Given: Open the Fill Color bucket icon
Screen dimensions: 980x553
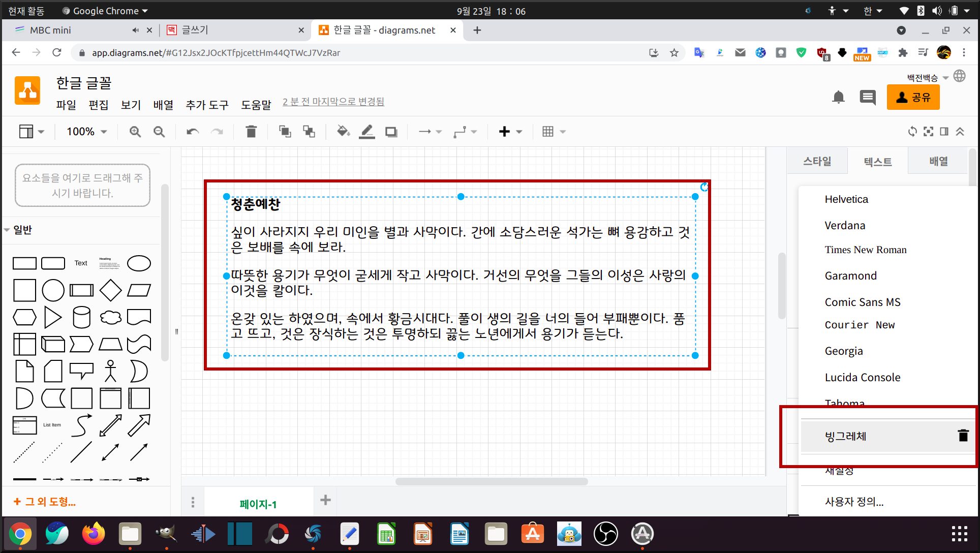Looking at the screenshot, I should (343, 132).
